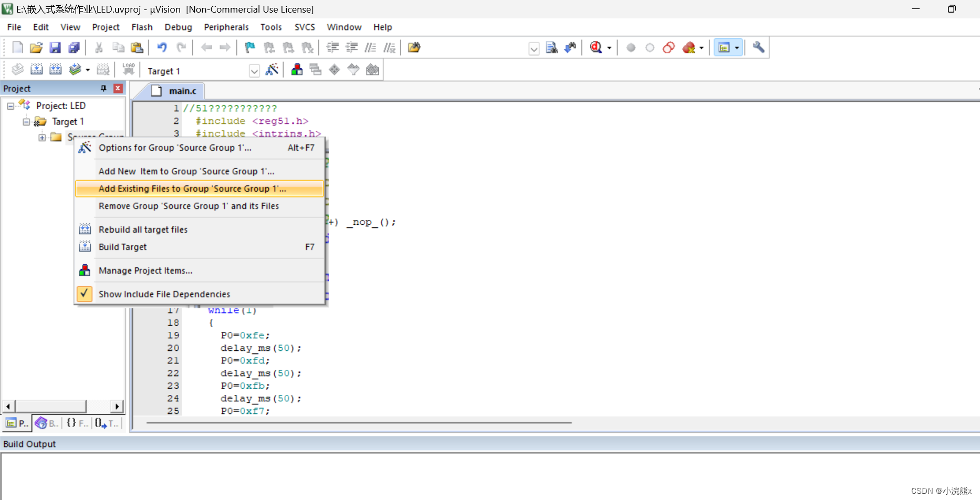Open the window layout dropdown arrow

(x=737, y=48)
